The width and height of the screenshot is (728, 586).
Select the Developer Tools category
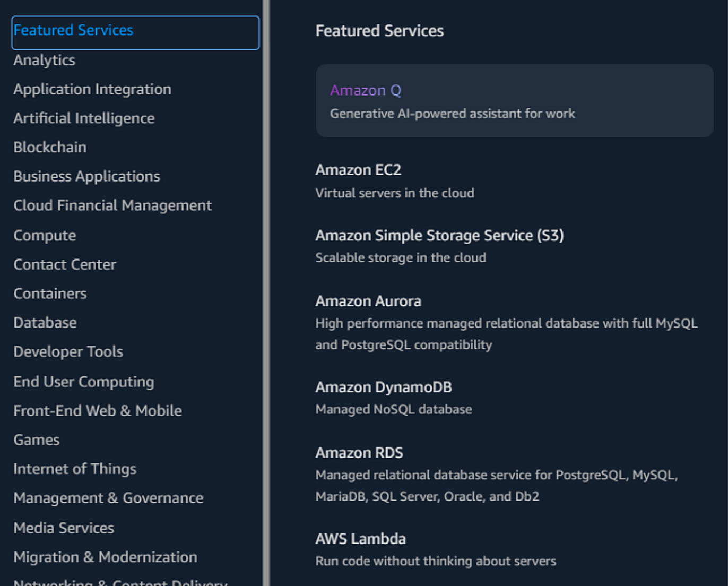point(68,351)
